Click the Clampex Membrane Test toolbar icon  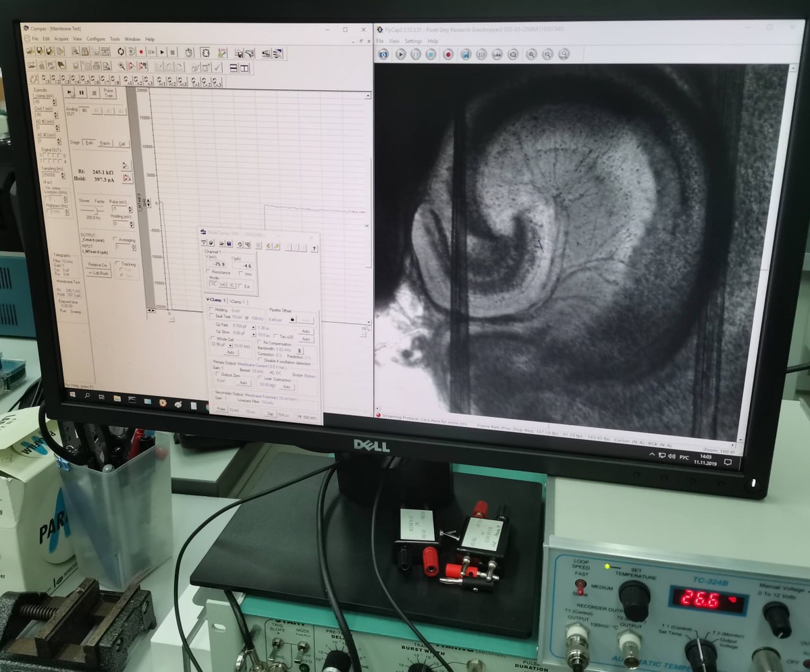205,52
